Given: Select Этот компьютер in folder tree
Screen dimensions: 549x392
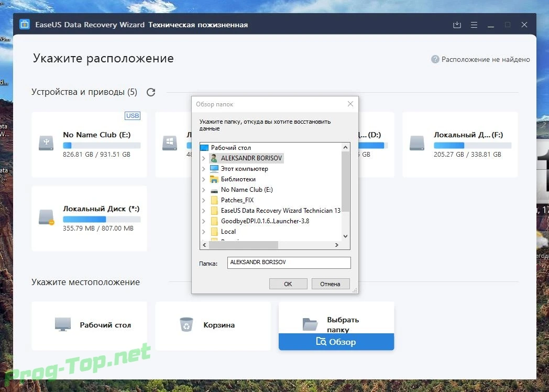Looking at the screenshot, I should (245, 169).
